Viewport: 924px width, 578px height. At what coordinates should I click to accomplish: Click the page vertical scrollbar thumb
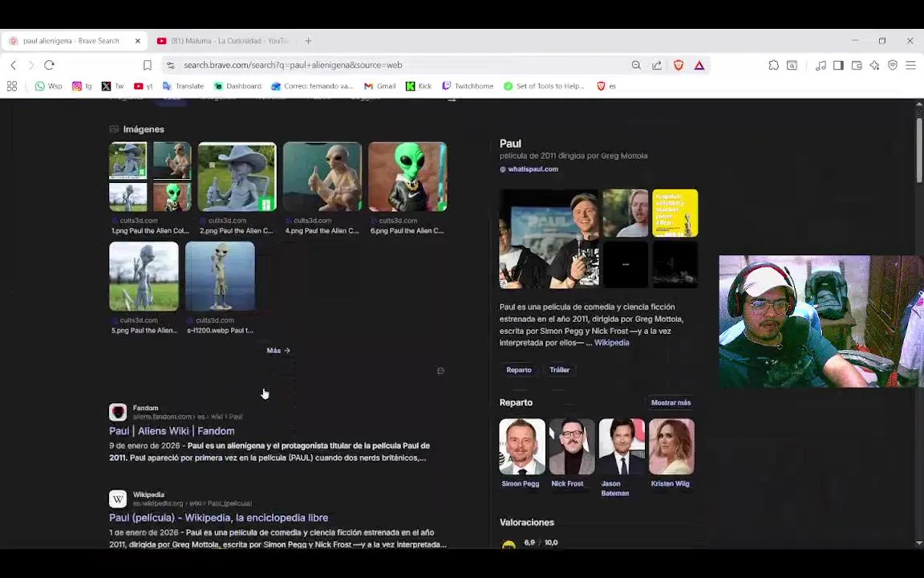tap(918, 149)
